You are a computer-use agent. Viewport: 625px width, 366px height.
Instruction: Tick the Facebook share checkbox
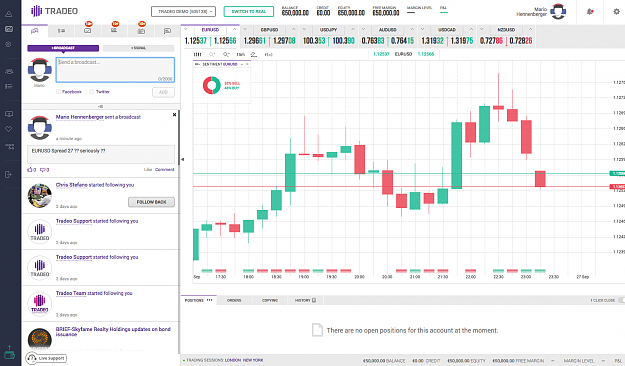pos(58,92)
